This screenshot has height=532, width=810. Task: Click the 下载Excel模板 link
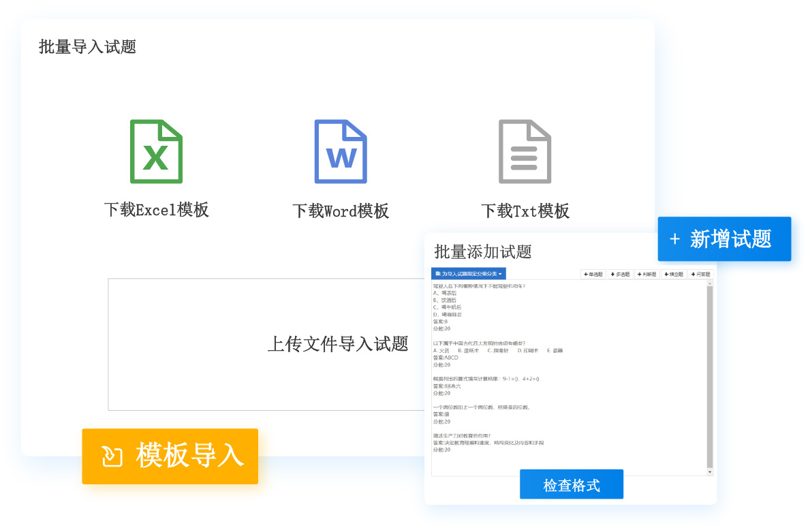(x=156, y=210)
